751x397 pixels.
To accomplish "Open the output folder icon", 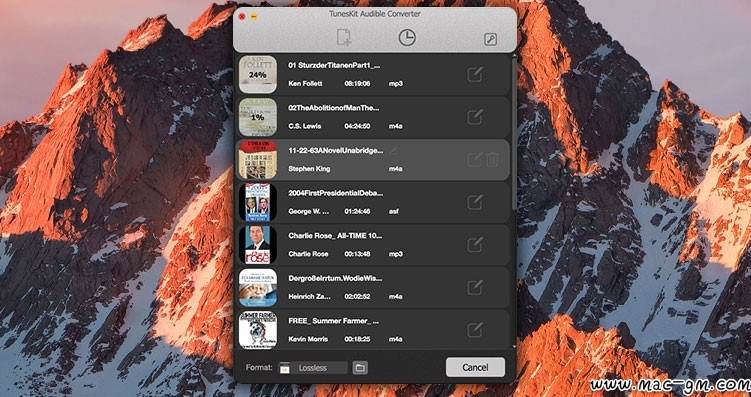I will [x=360, y=368].
